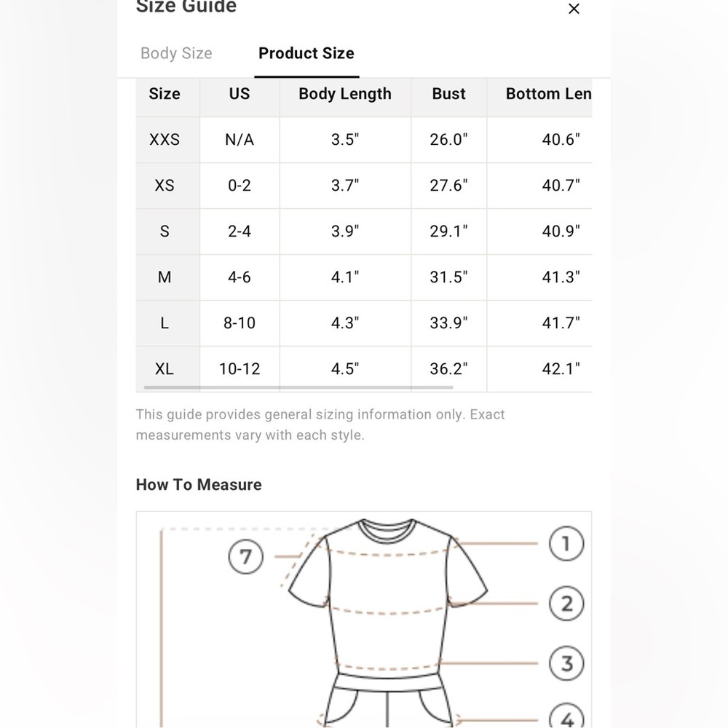Click the US column header
The height and width of the screenshot is (728, 728).
tap(240, 94)
